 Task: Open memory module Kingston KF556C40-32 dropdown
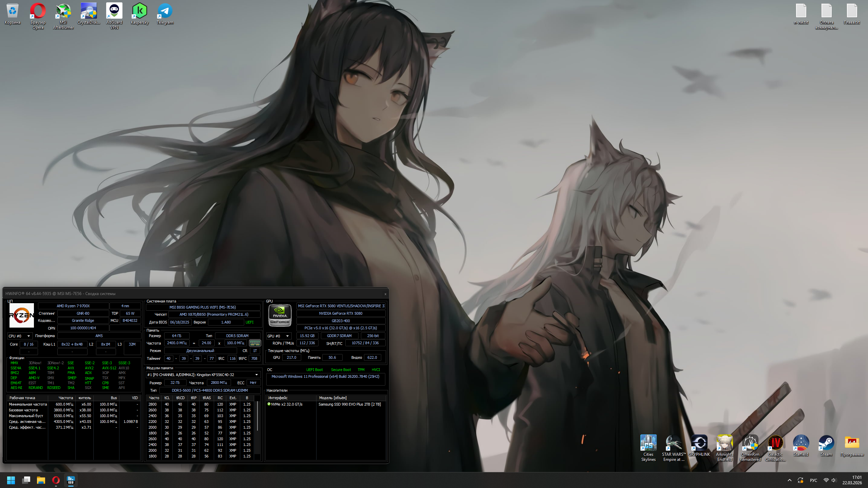coord(256,375)
